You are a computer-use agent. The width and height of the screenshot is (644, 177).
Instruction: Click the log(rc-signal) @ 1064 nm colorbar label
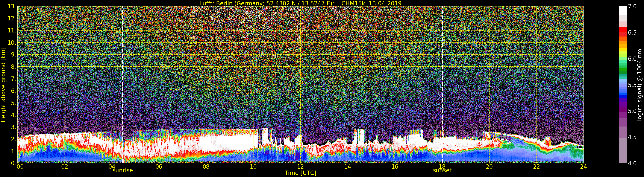[x=639, y=85]
